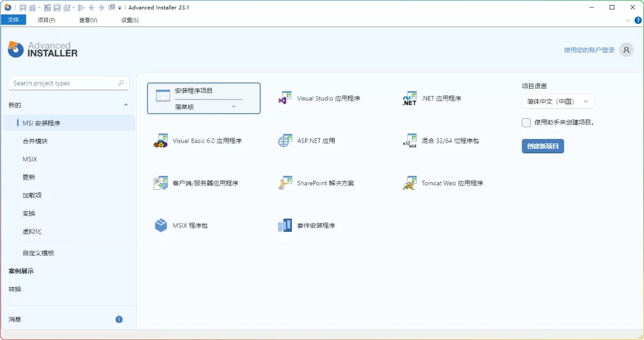
Task: Open the 项目语言 简体中文 dropdown
Action: 558,101
